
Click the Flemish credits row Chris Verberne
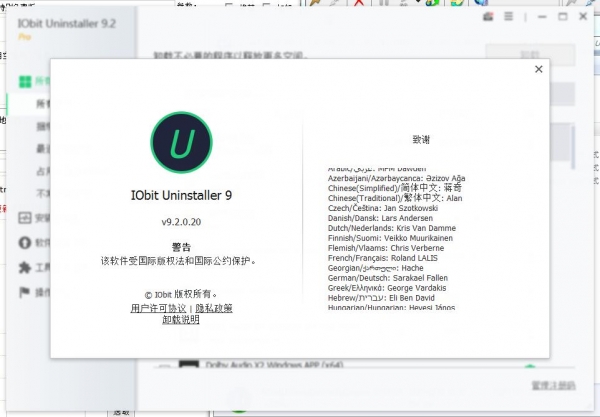(x=386, y=248)
